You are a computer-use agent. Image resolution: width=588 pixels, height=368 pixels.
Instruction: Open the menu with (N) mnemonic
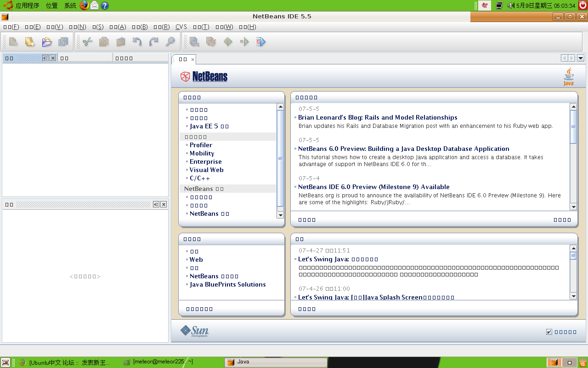77,27
